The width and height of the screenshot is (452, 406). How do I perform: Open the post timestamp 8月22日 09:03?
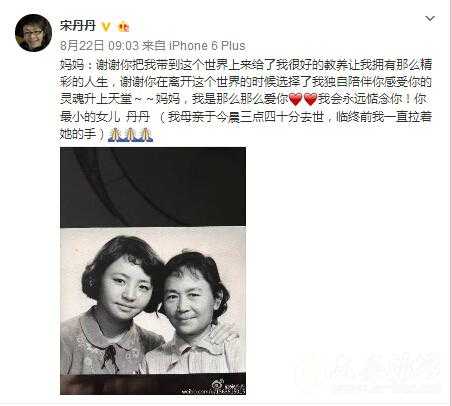(x=99, y=45)
